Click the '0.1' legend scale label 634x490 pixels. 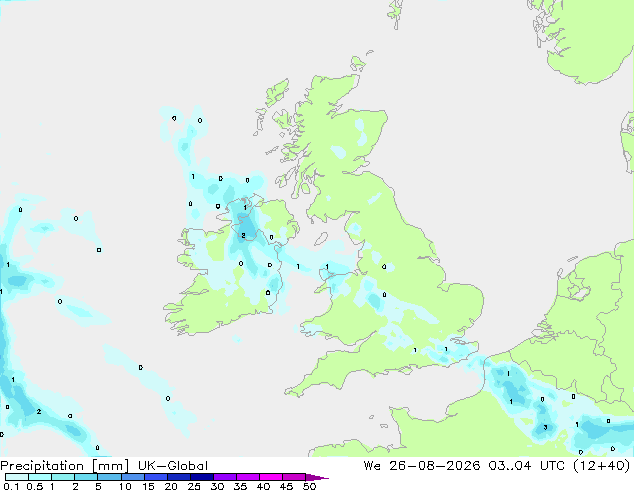click(x=11, y=486)
